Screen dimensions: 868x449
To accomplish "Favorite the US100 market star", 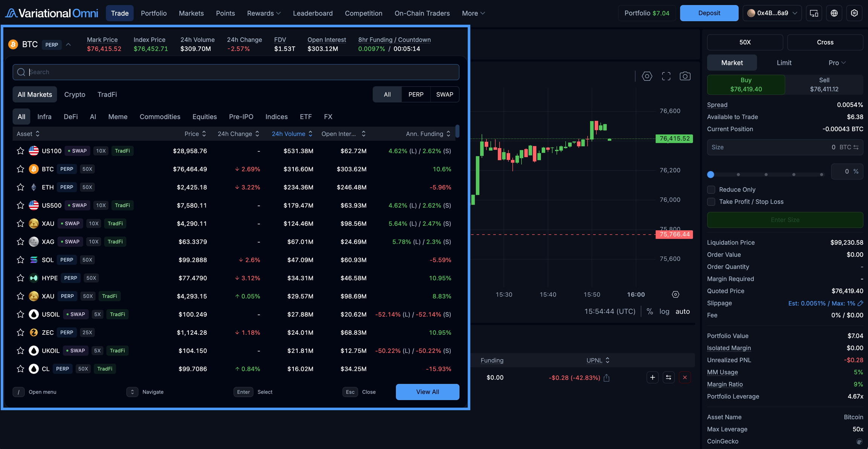I will pos(20,151).
